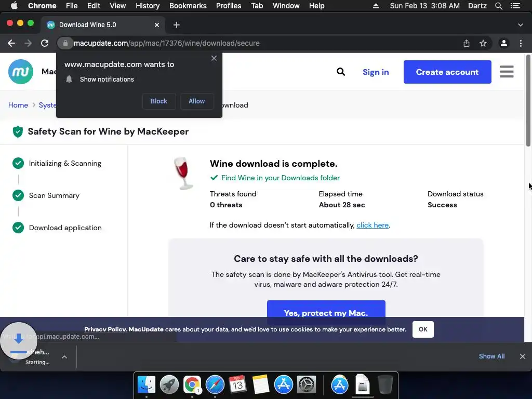
Task: Open the hamburger menu on MacUpdate
Action: (507, 72)
